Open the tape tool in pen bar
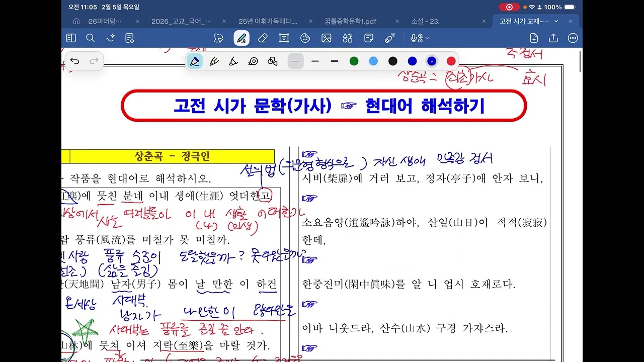644x362 pixels. click(253, 61)
